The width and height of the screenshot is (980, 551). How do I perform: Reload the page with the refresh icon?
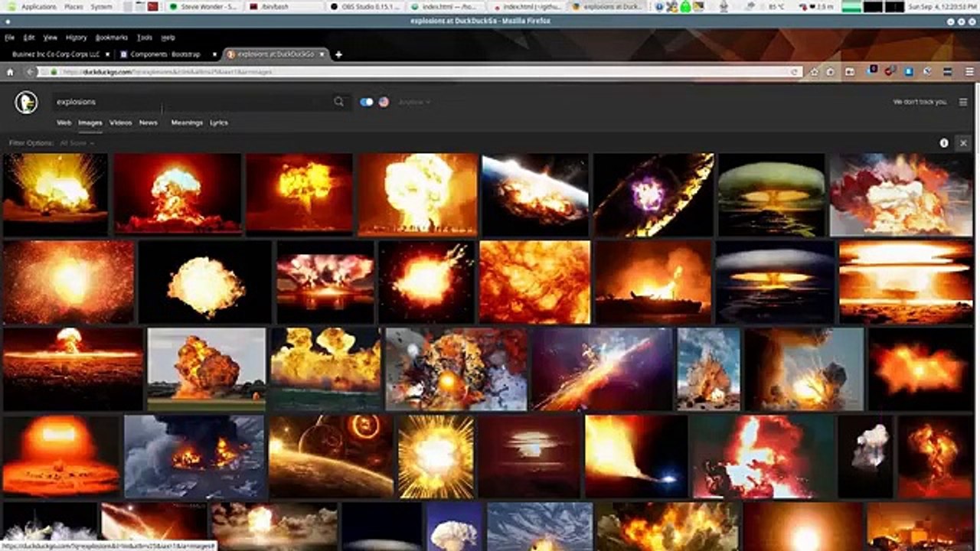pos(795,72)
